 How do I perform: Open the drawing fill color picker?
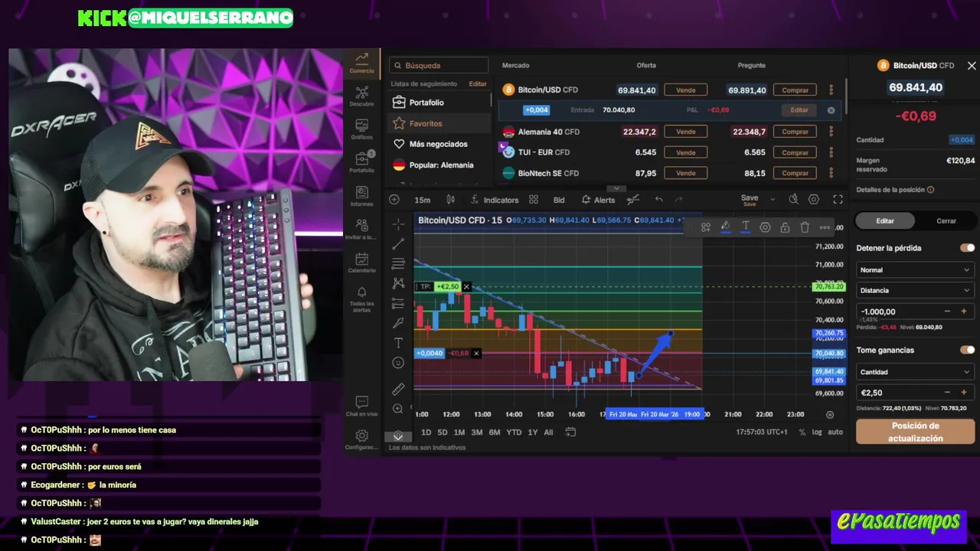click(725, 227)
